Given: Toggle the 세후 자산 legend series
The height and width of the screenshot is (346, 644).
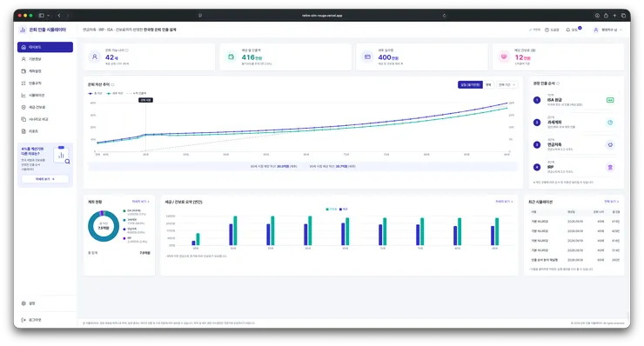Looking at the screenshot, I should tap(115, 94).
